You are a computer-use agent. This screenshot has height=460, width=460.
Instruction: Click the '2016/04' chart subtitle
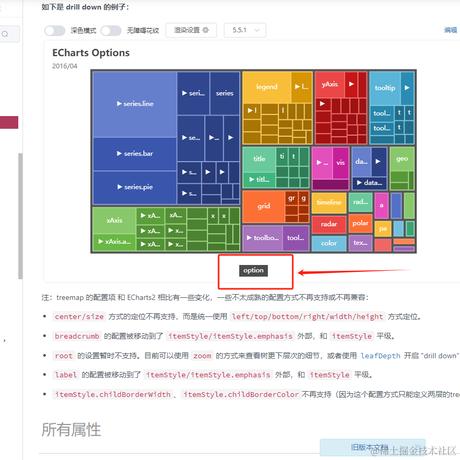(64, 66)
